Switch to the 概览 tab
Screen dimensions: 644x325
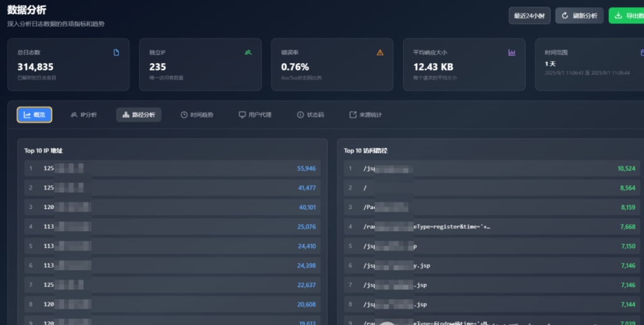click(x=35, y=115)
